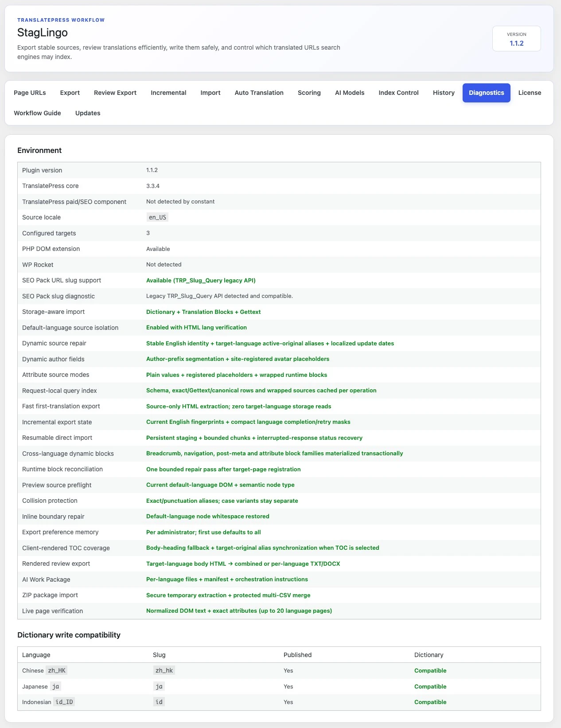Click the Japanese language cell
Screen dimensions: 561x728
tap(41, 686)
